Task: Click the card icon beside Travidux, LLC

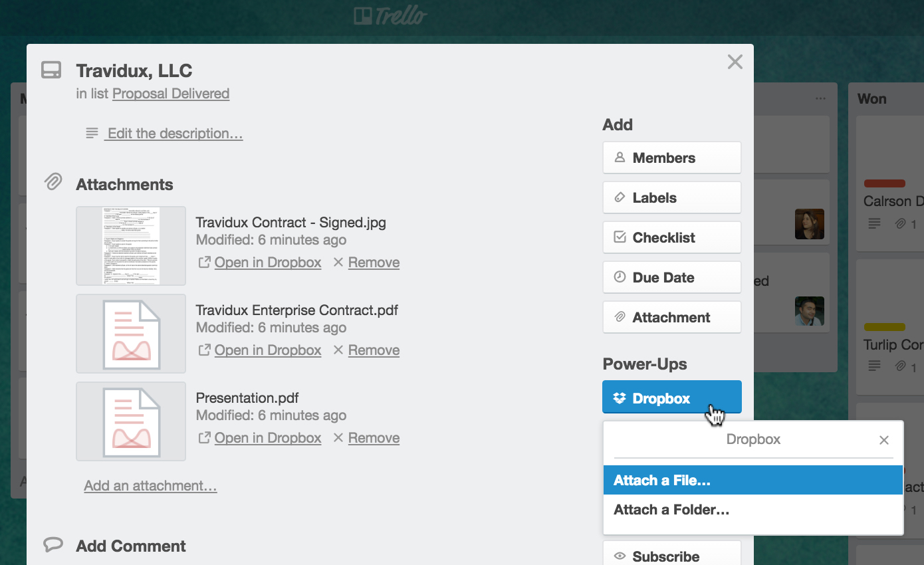Action: [x=51, y=70]
